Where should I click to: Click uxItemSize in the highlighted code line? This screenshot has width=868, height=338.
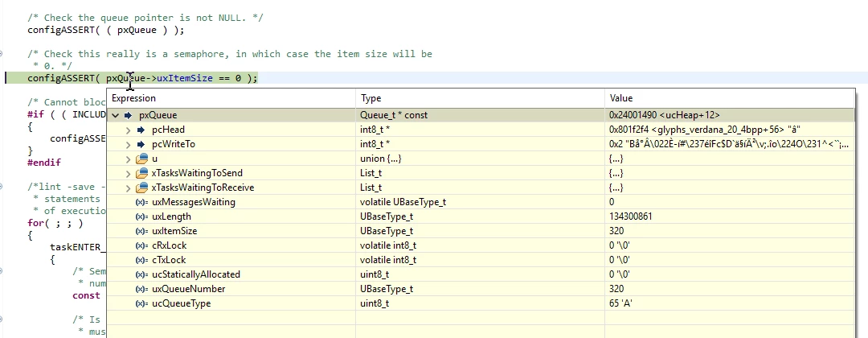(185, 78)
